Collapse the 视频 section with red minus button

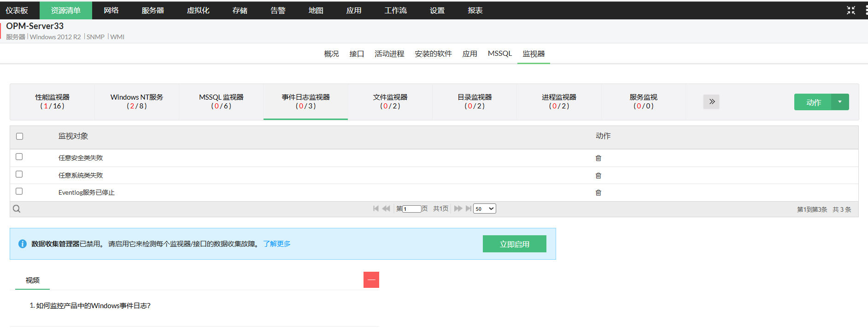pyautogui.click(x=371, y=280)
